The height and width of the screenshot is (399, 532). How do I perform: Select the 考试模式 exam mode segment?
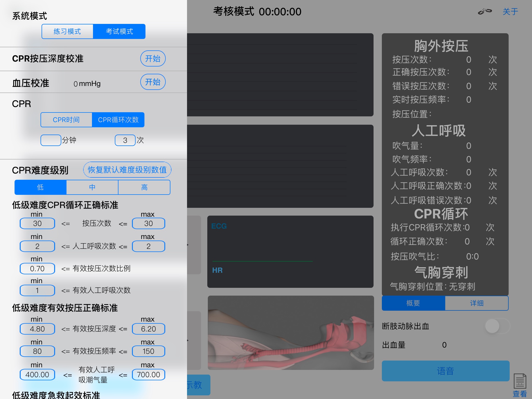[119, 31]
